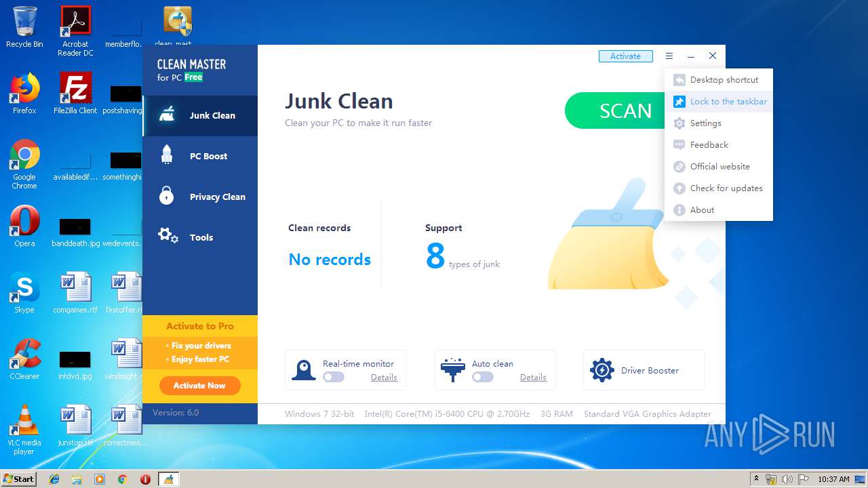The width and height of the screenshot is (868, 488).
Task: Switch to PC Boost section
Action: tap(200, 157)
